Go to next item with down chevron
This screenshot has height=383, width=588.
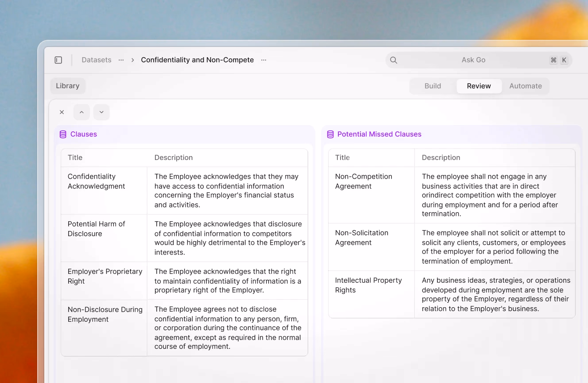(101, 112)
